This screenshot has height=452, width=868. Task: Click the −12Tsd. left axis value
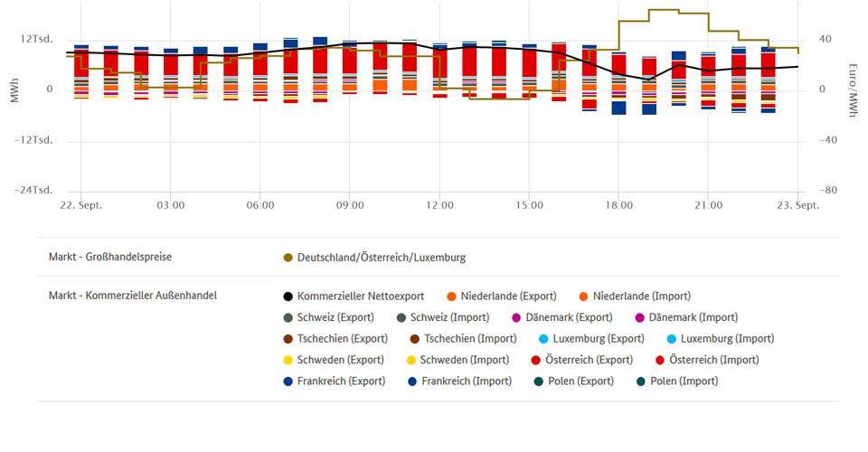[33, 140]
